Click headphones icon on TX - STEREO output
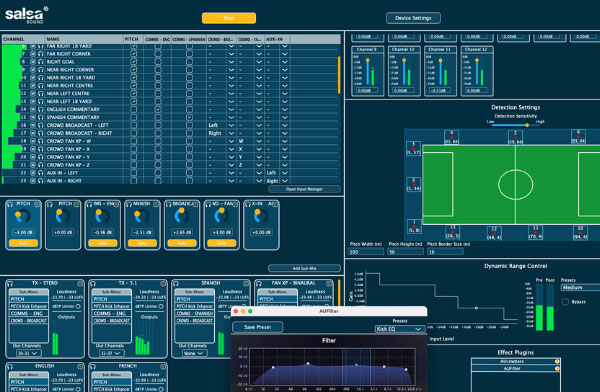The width and height of the screenshot is (600, 392). [x=10, y=284]
